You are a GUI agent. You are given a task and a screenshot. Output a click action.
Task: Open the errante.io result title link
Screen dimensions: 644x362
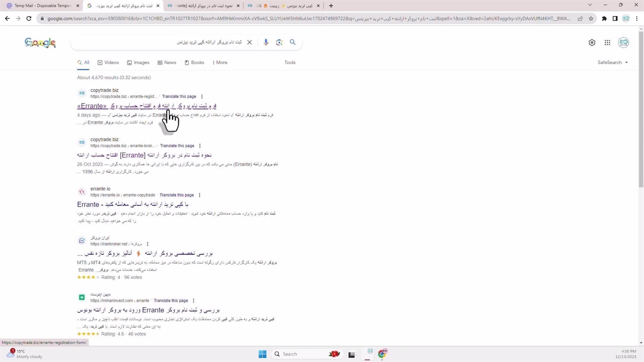click(x=132, y=205)
